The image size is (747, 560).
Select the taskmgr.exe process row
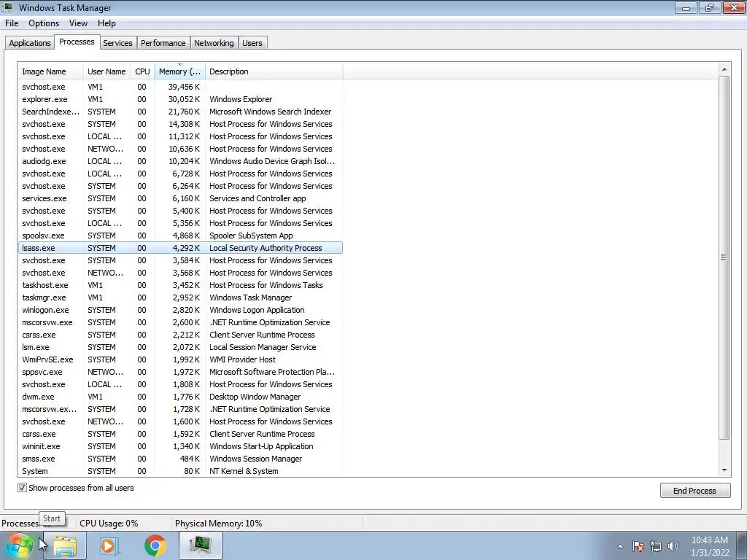pos(180,297)
